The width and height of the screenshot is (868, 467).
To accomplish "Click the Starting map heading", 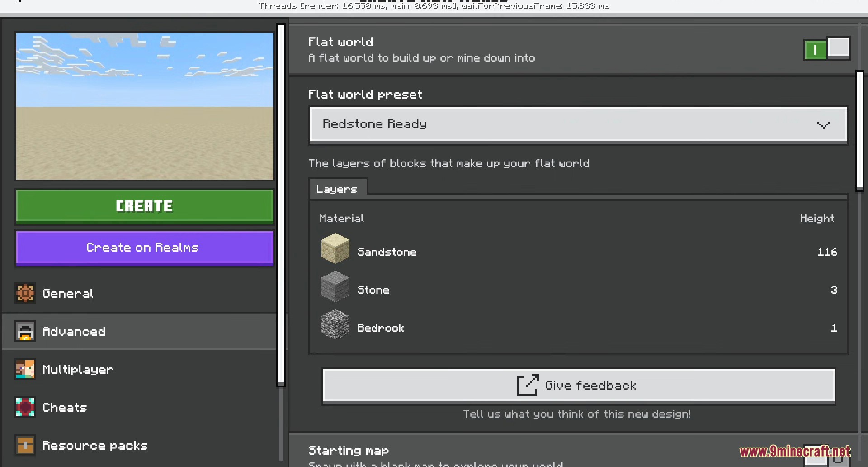I will pyautogui.click(x=349, y=451).
